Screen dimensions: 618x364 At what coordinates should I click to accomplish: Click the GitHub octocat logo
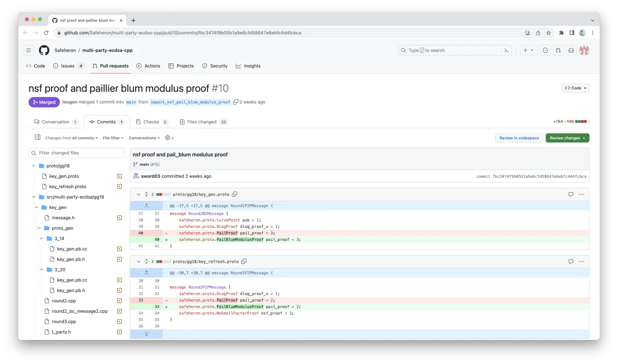(44, 50)
